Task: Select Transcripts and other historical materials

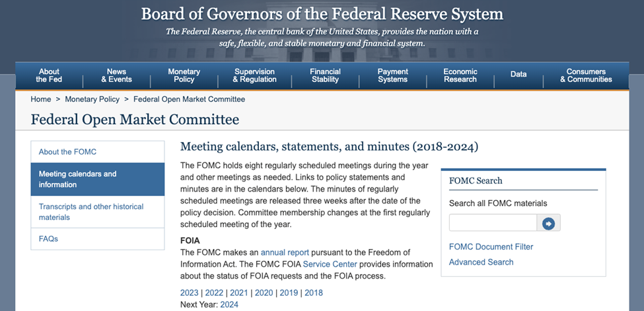Action: pos(91,212)
